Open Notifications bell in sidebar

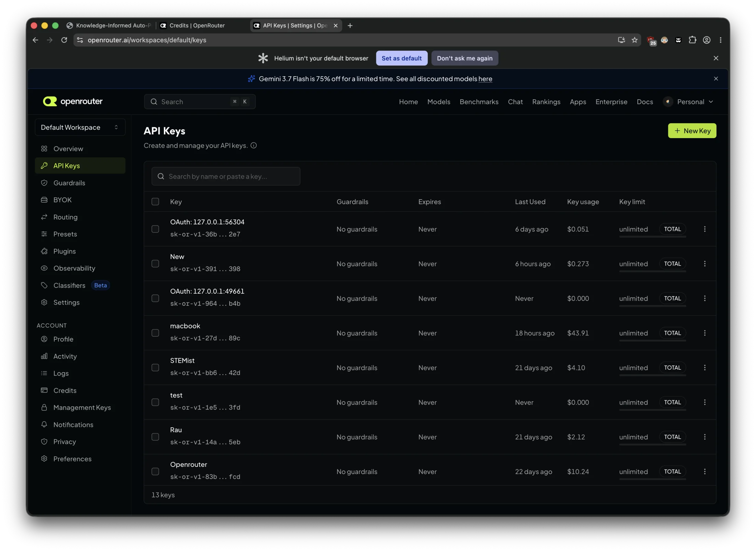pos(44,424)
